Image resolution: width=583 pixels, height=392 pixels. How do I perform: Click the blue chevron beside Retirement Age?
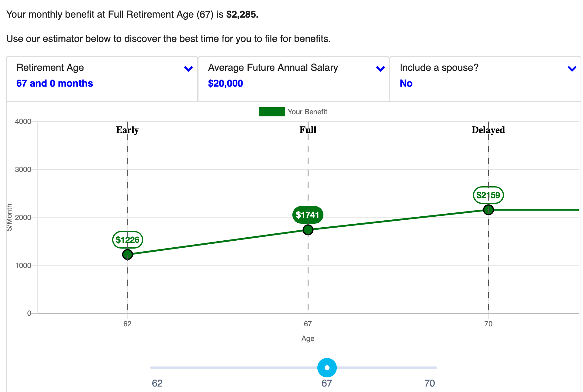(x=188, y=69)
